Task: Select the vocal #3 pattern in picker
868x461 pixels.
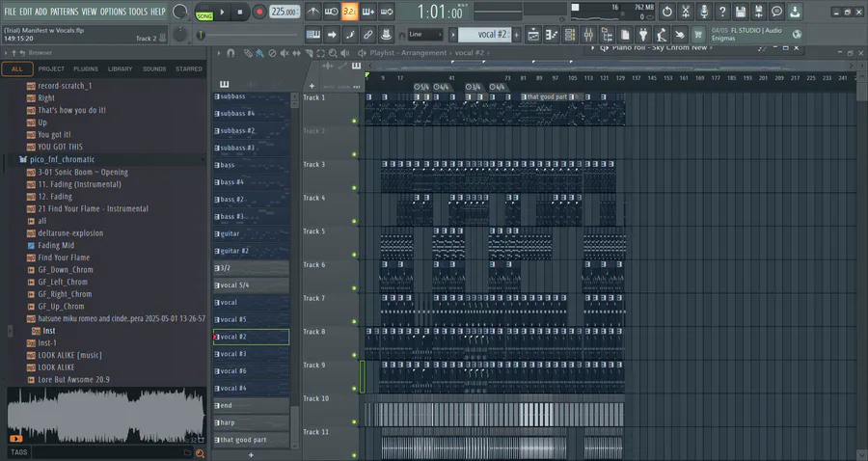Action: pyautogui.click(x=252, y=354)
